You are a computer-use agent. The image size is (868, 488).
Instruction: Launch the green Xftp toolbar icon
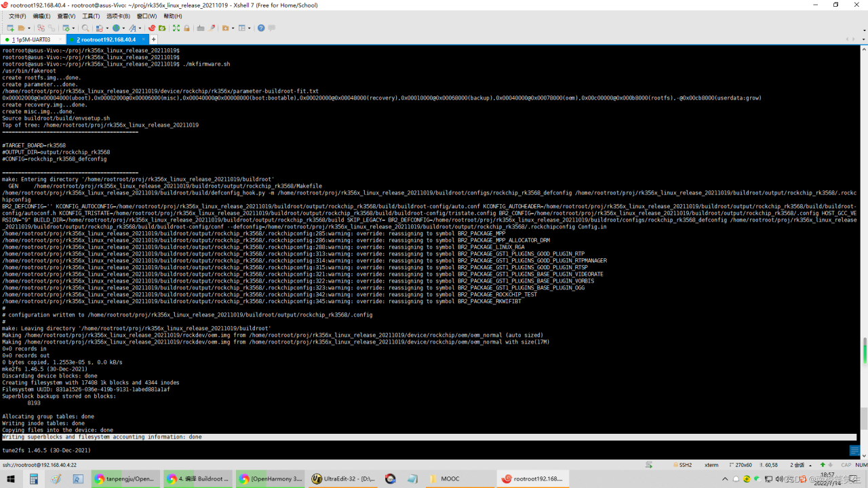[x=162, y=28]
